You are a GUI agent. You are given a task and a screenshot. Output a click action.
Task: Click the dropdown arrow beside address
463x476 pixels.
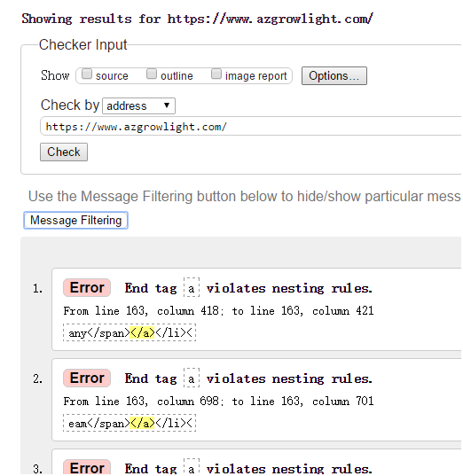click(x=167, y=105)
